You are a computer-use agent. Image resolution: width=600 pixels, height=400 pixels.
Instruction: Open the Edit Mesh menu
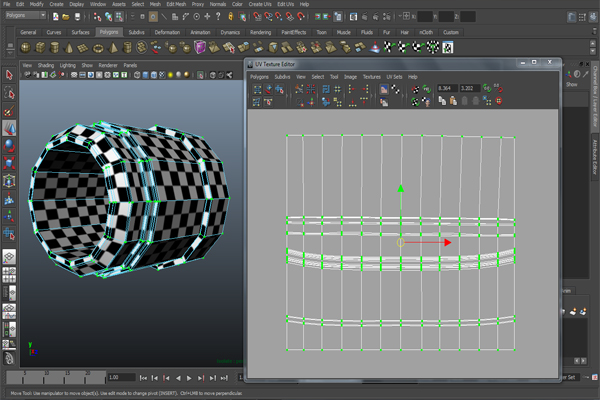click(176, 4)
